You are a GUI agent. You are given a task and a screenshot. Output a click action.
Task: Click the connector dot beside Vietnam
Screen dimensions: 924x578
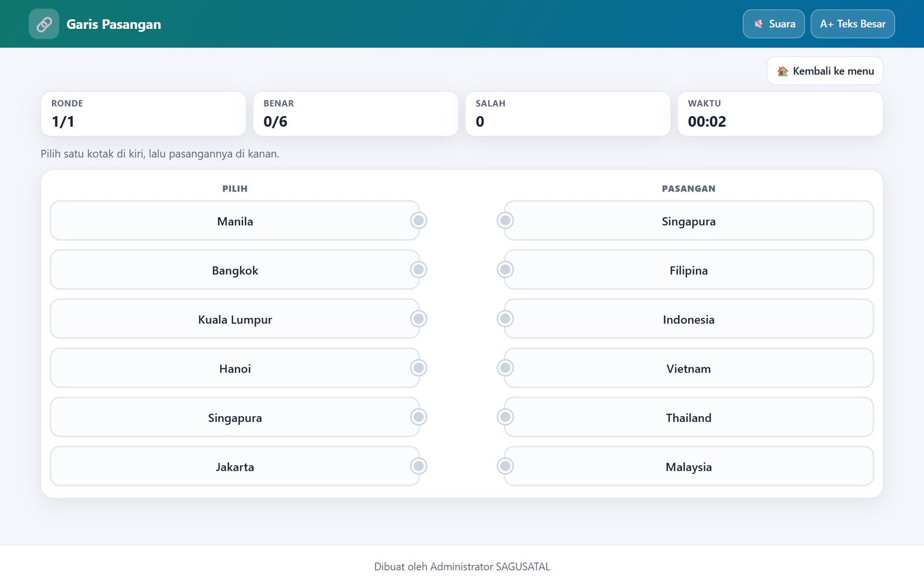tap(505, 368)
